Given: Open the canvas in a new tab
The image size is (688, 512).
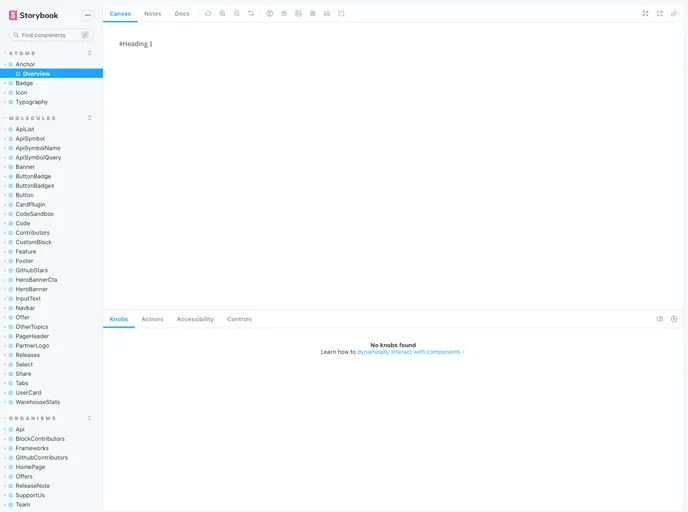Looking at the screenshot, I should point(659,14).
